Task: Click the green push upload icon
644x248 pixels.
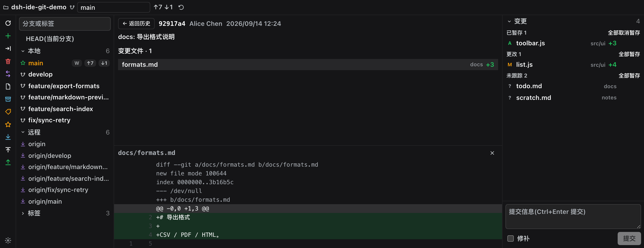Action: [x=8, y=162]
